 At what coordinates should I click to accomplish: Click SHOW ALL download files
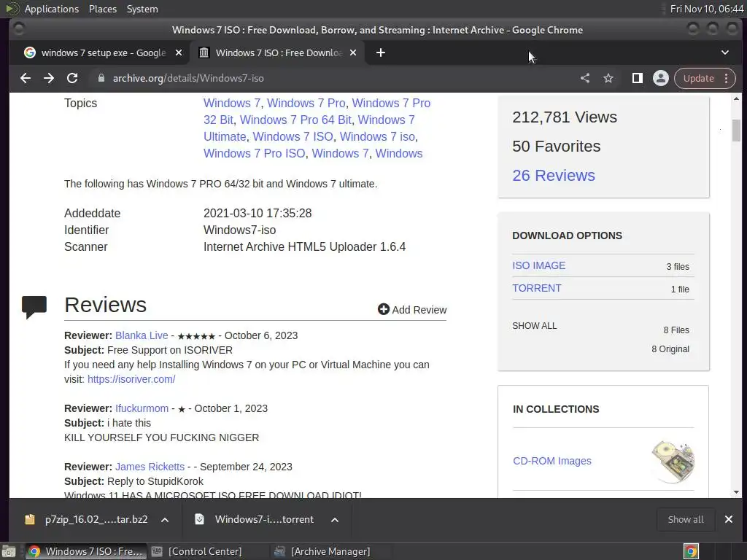point(534,326)
